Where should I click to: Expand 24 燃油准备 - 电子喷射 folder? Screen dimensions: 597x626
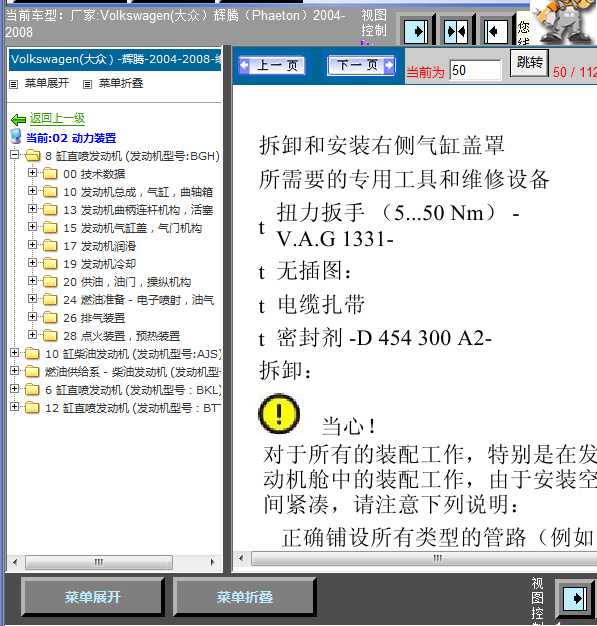[32, 299]
